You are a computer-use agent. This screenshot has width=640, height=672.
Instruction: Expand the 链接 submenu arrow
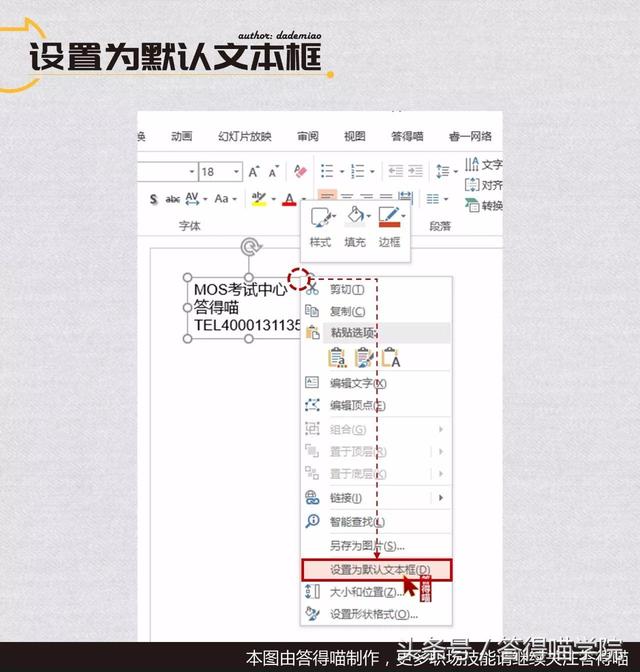click(441, 498)
